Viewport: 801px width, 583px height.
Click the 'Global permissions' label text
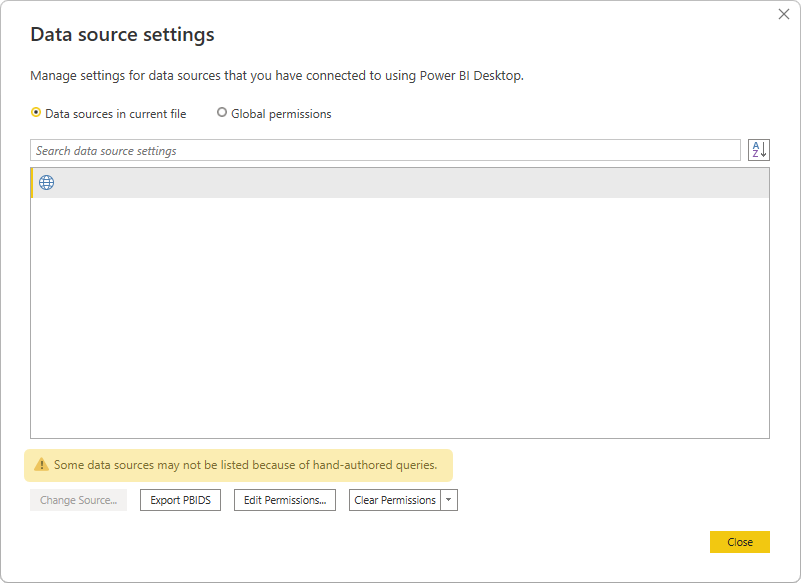click(281, 114)
